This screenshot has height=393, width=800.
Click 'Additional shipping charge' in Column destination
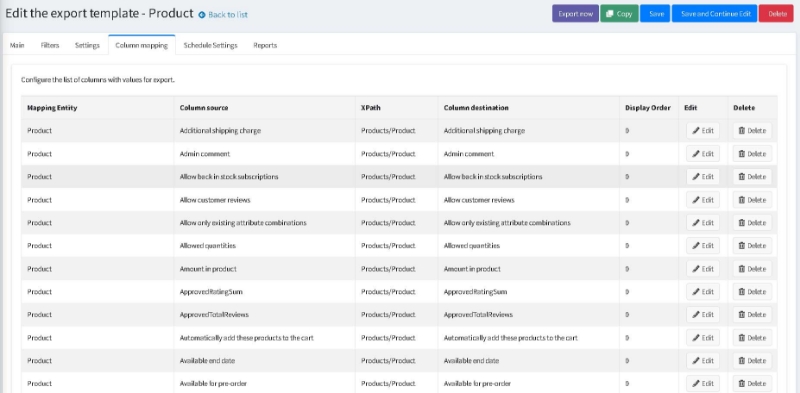(x=484, y=131)
